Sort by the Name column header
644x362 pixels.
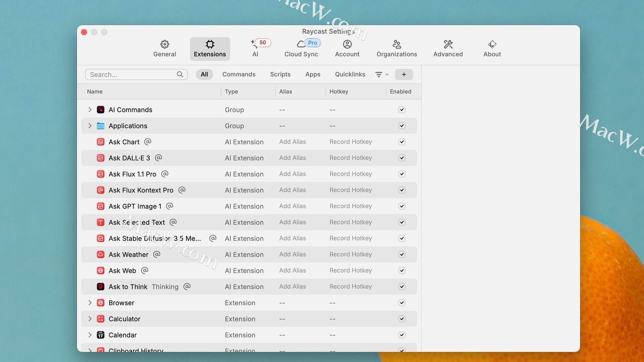click(x=95, y=92)
